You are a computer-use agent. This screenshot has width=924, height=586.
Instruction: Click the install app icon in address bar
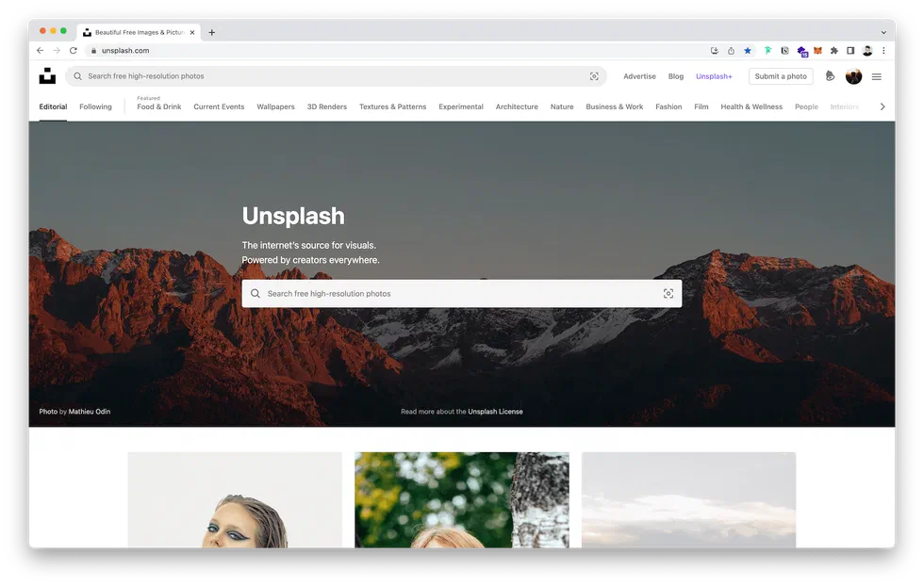click(x=715, y=51)
